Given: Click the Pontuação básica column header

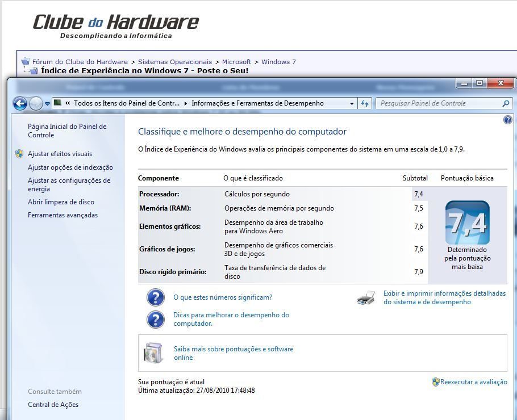Looking at the screenshot, I should [467, 178].
